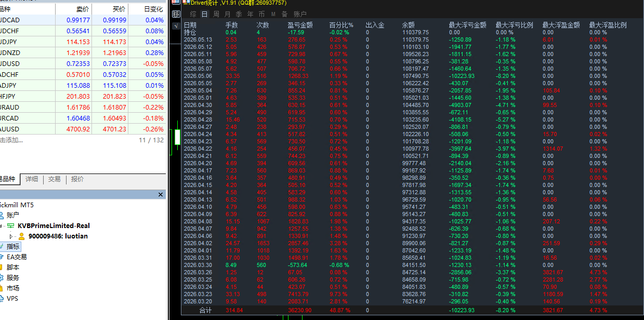Switch to the 综 summary tab
644x320 pixels.
pyautogui.click(x=193, y=14)
